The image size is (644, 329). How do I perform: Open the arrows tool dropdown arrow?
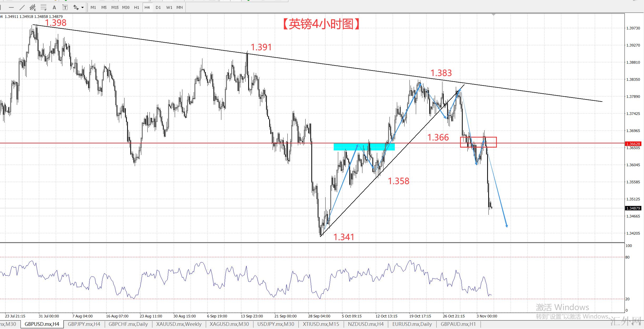(x=82, y=8)
